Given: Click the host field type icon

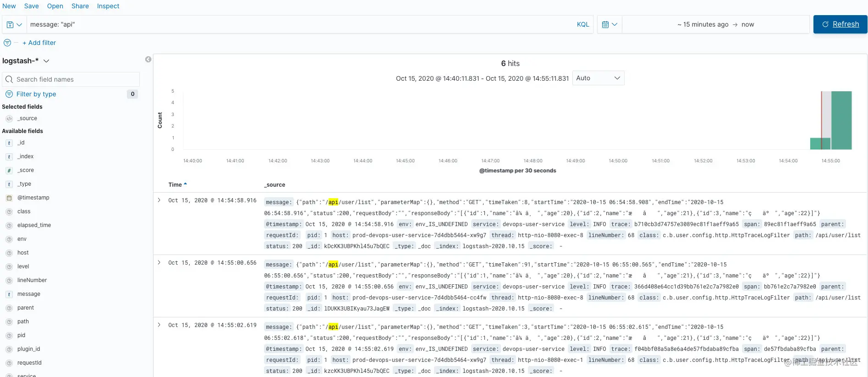Looking at the screenshot, I should pyautogui.click(x=9, y=253).
